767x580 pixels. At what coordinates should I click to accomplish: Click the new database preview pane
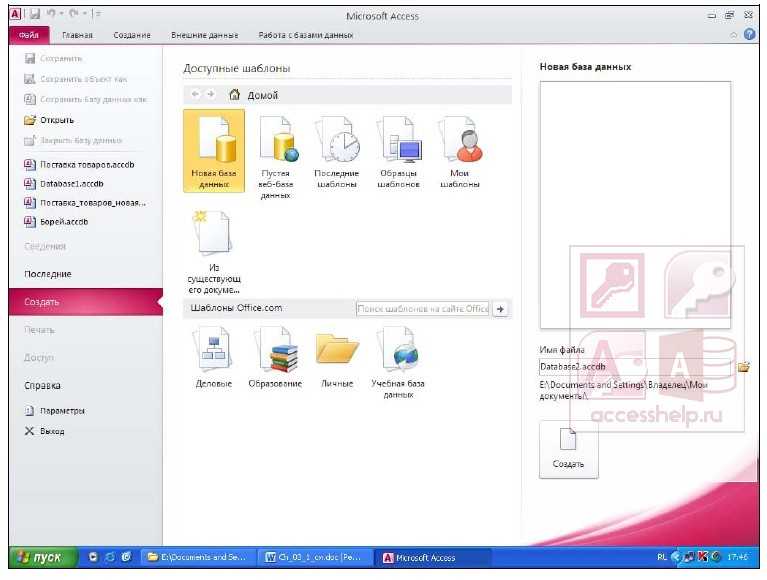(x=635, y=205)
